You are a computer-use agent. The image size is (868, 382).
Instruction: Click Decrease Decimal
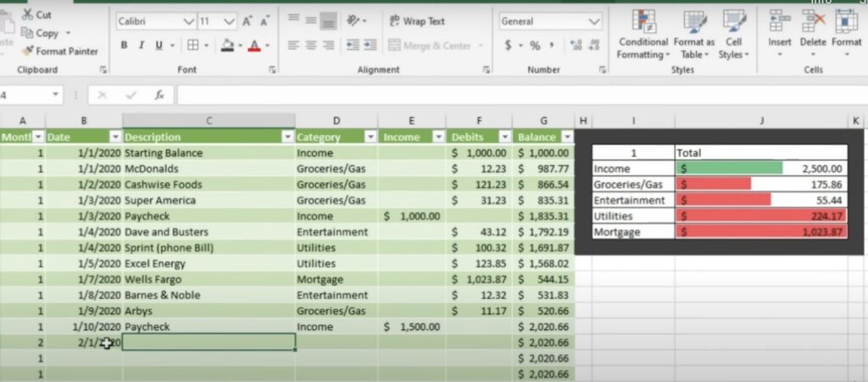(594, 46)
